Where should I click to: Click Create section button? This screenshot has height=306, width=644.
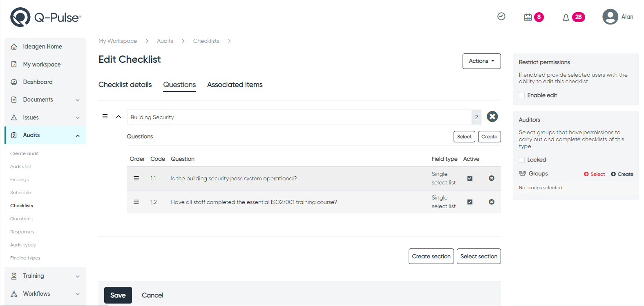[431, 256]
